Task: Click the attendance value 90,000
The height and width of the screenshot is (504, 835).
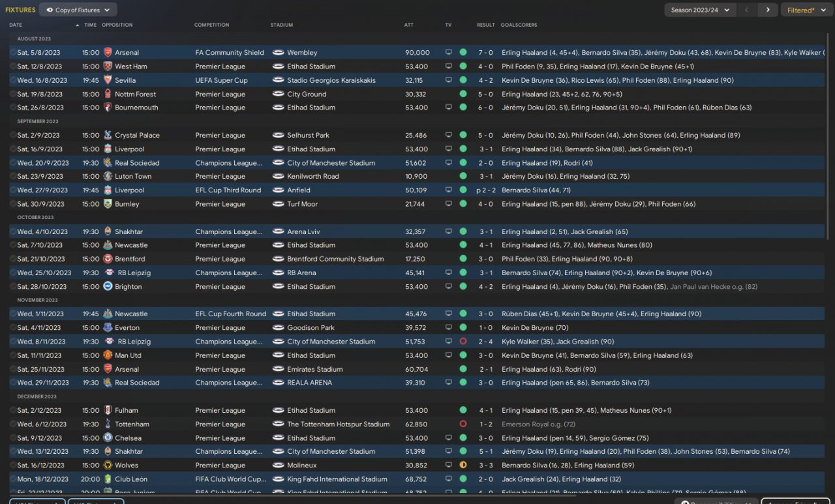Action: coord(417,53)
